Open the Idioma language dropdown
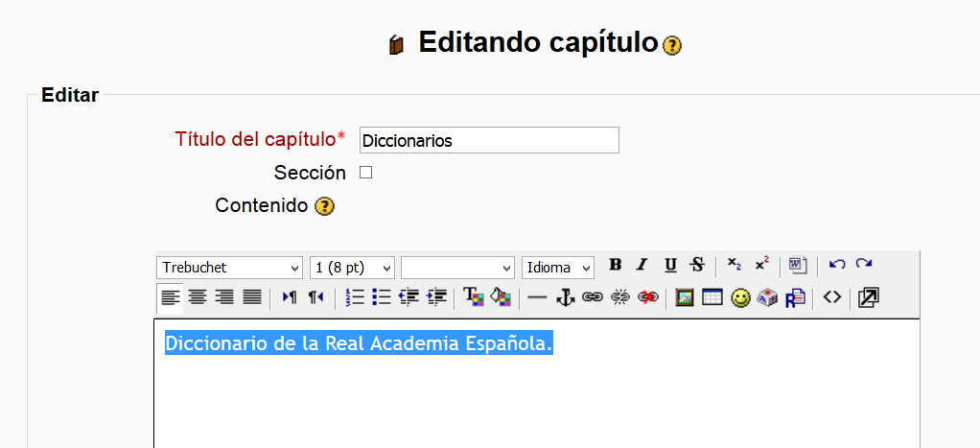980x448 pixels. pyautogui.click(x=557, y=268)
